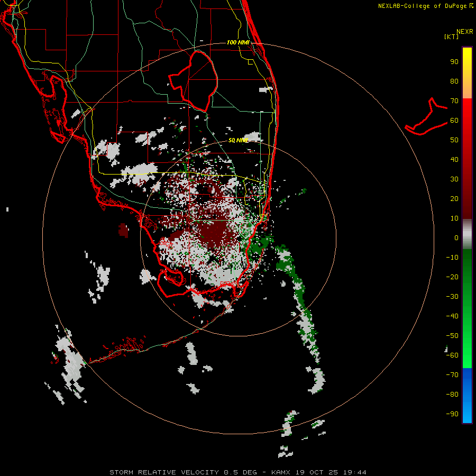This screenshot has width=476, height=476.
Task: Click the gray zero-velocity segment of color bar
Action: click(467, 234)
